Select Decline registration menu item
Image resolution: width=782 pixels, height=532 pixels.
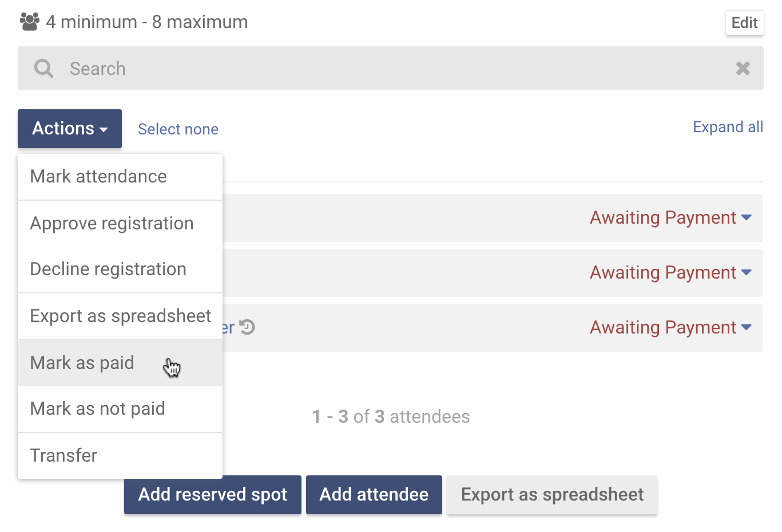[120, 269]
